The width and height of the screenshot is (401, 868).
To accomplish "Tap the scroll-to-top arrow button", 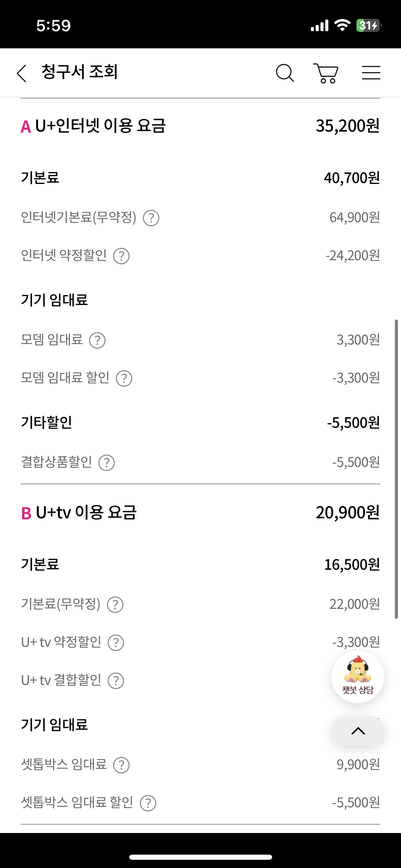I will point(358,731).
